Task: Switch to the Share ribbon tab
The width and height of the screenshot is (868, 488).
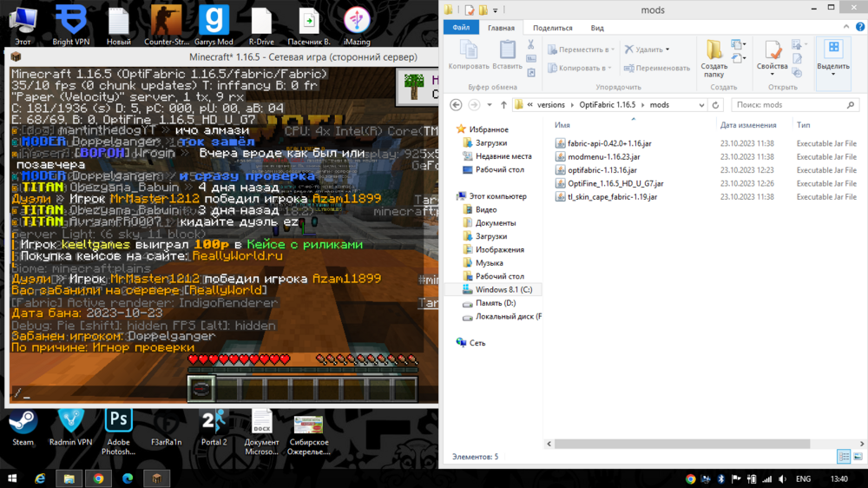Action: coord(552,28)
